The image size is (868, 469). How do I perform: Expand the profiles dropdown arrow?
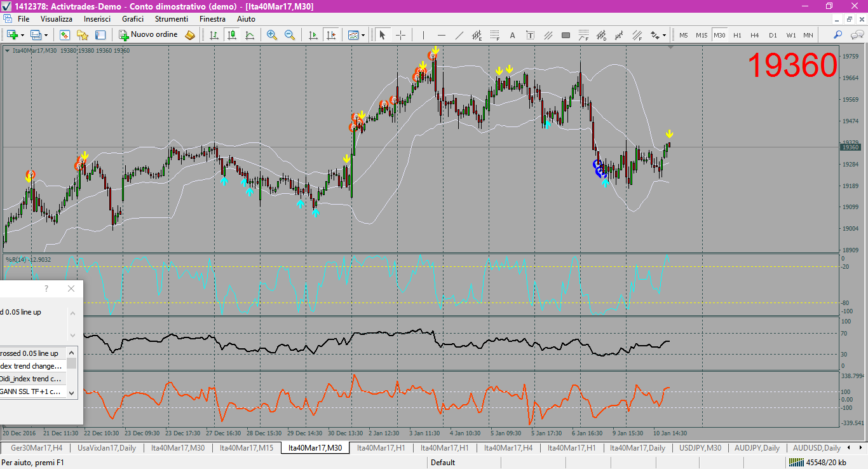pos(46,35)
